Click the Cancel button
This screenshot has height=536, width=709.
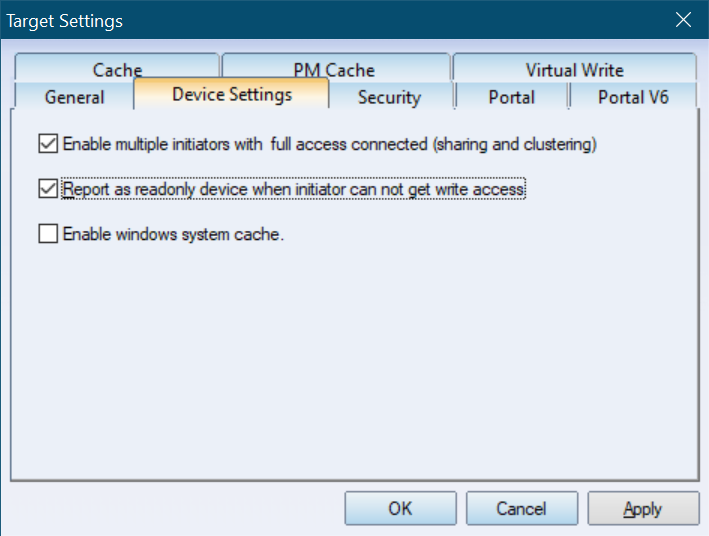(x=522, y=508)
